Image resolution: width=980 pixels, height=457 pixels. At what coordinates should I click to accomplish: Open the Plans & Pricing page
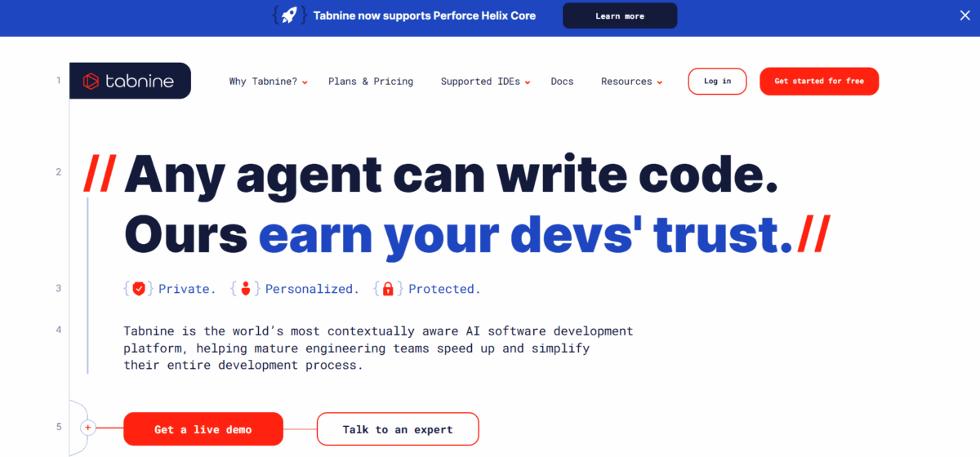(371, 82)
